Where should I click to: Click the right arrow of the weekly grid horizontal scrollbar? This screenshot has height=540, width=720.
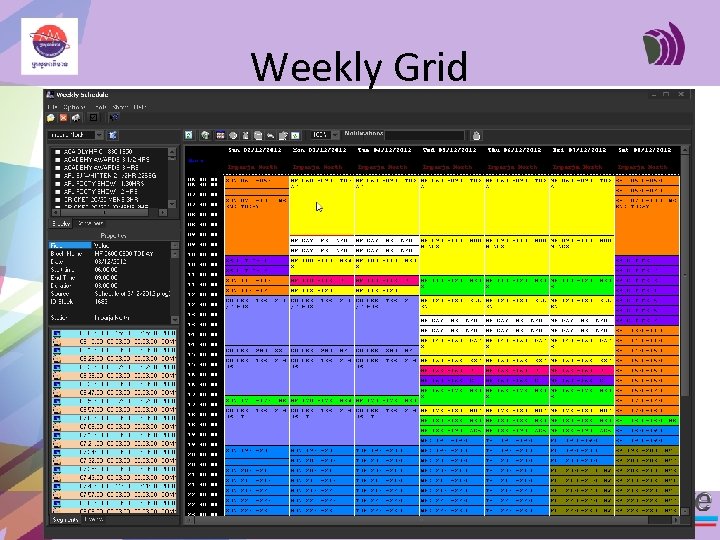pyautogui.click(x=676, y=520)
